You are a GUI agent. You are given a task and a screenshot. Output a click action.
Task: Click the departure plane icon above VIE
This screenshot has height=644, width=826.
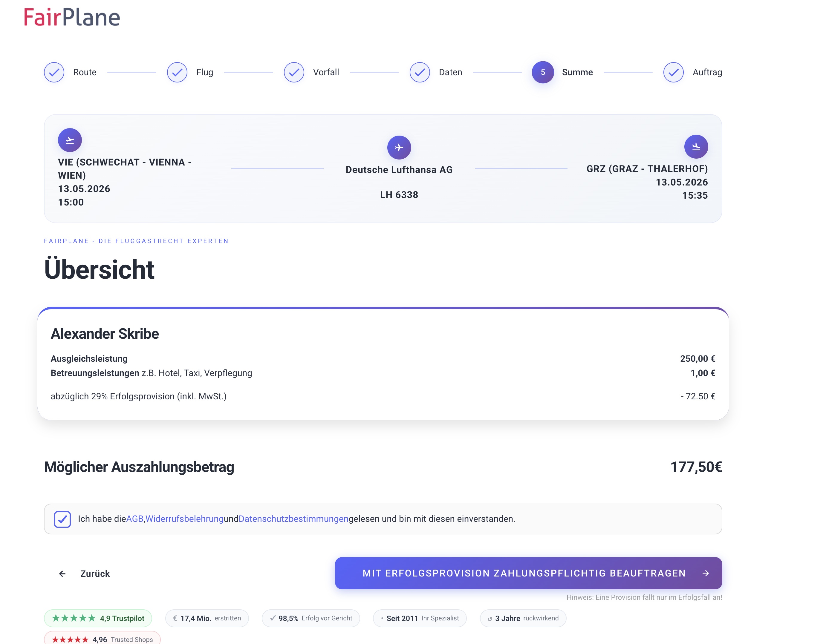(x=70, y=140)
